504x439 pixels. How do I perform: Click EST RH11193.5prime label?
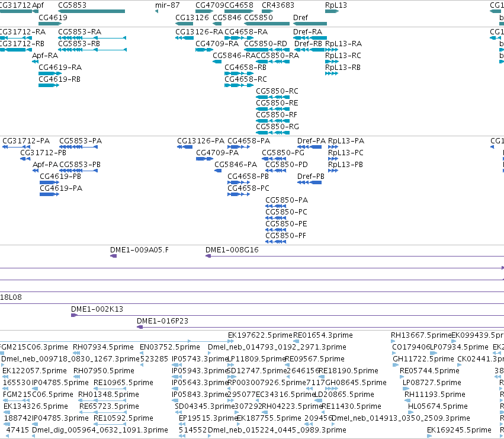click(x=435, y=395)
